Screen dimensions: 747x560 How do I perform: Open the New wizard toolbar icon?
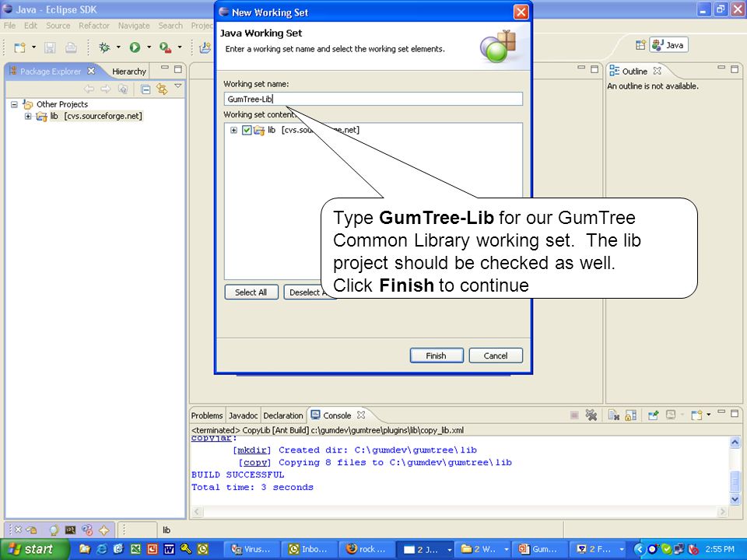point(19,47)
